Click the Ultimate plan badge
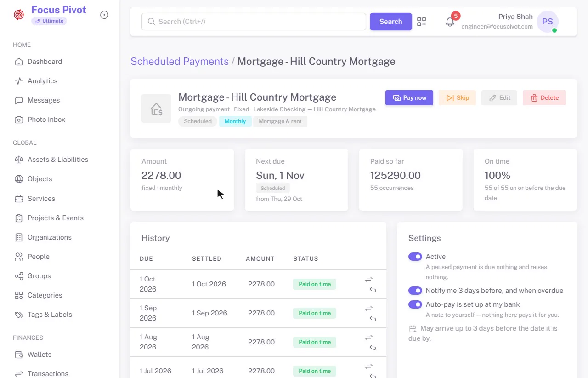Image resolution: width=588 pixels, height=378 pixels. coord(49,21)
